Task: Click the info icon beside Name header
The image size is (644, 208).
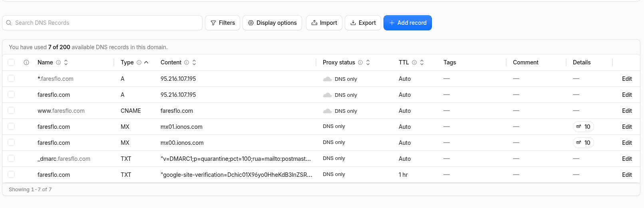Action: click(x=58, y=62)
